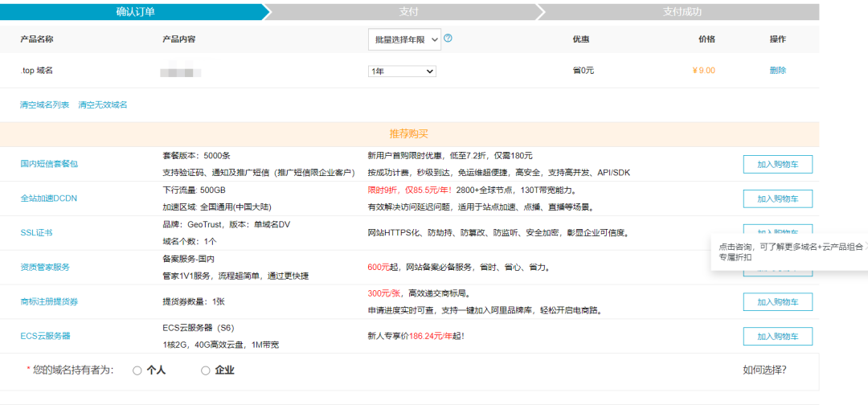This screenshot has height=405, width=868.
Task: Add ECS云服务器 to cart
Action: [778, 337]
